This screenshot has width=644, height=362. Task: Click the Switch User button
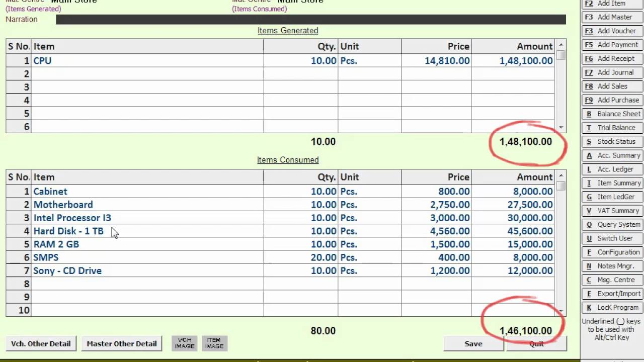click(612, 238)
